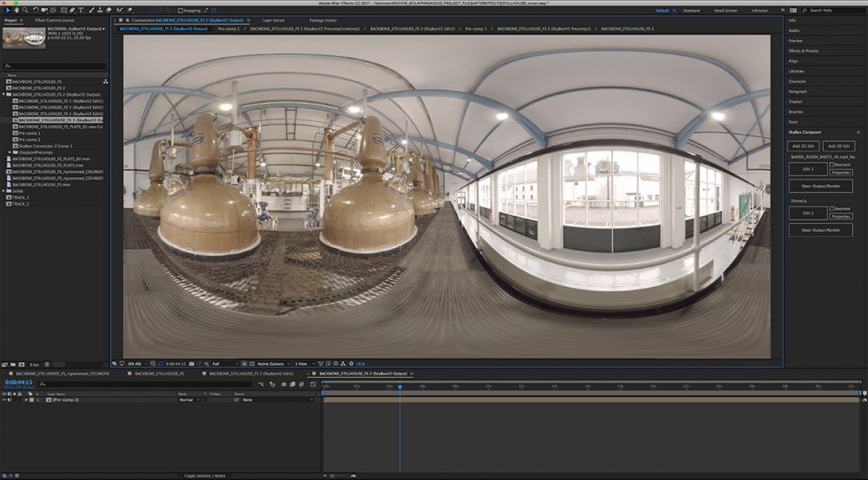Enable the Snapping checkbox
The image size is (868, 480).
(x=180, y=10)
